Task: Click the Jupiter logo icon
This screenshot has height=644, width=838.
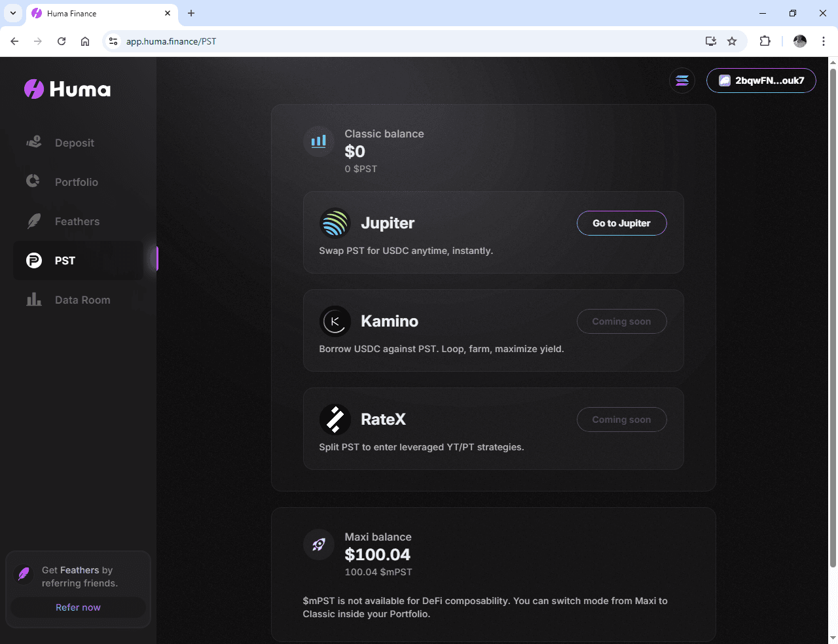Action: [335, 223]
